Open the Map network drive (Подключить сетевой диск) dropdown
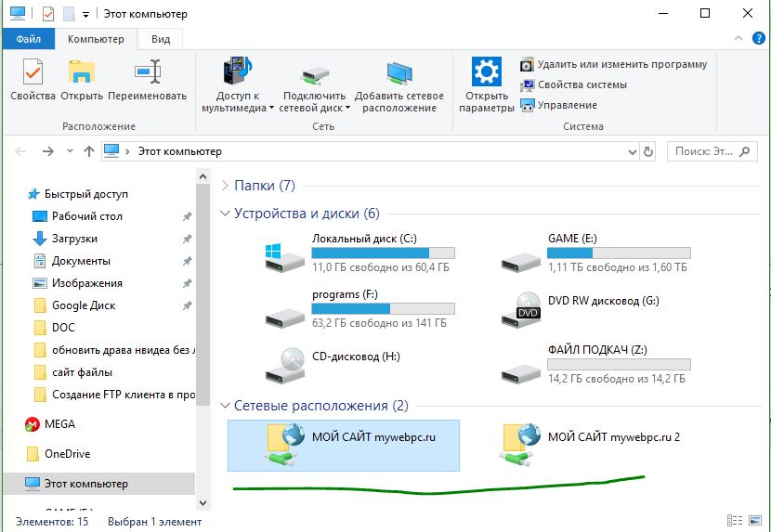This screenshot has width=771, height=532. [x=347, y=109]
